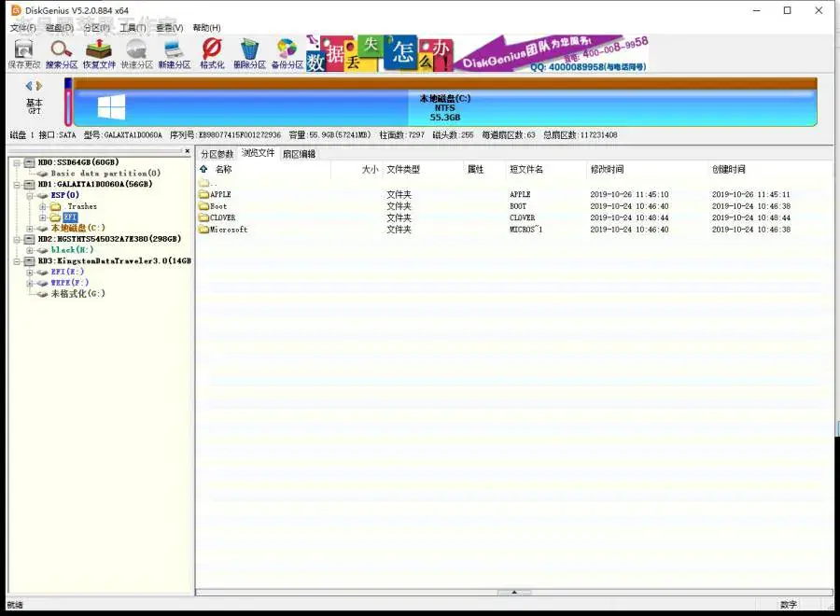Expand the EFI(E:) partition node

(x=30, y=273)
